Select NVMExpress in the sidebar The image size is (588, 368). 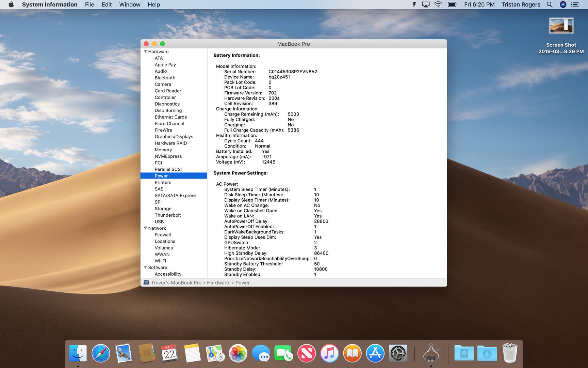168,156
